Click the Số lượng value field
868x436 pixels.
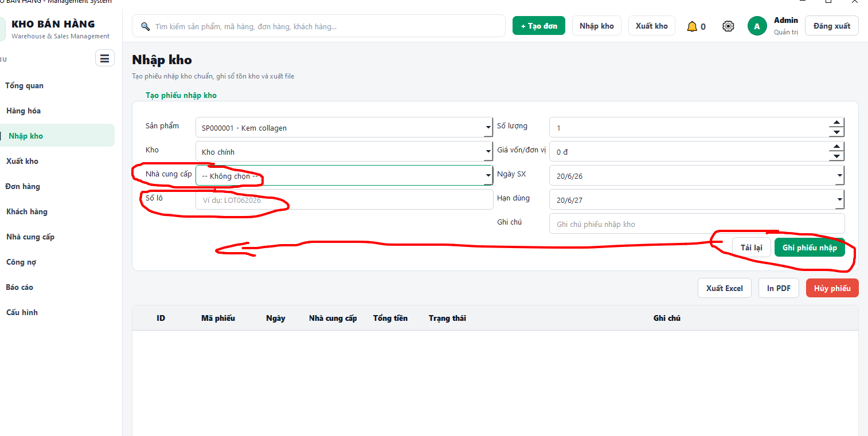point(689,128)
